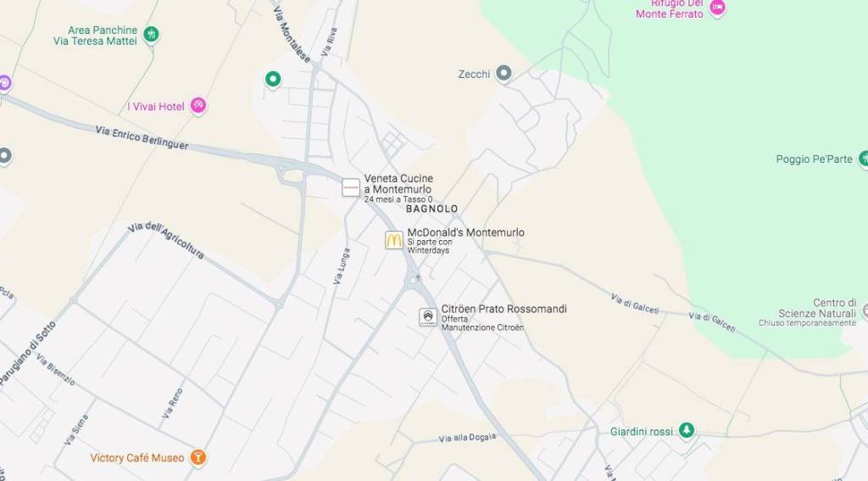868x481 pixels.
Task: Open the Victory Café Museo bar pin
Action: (198, 458)
